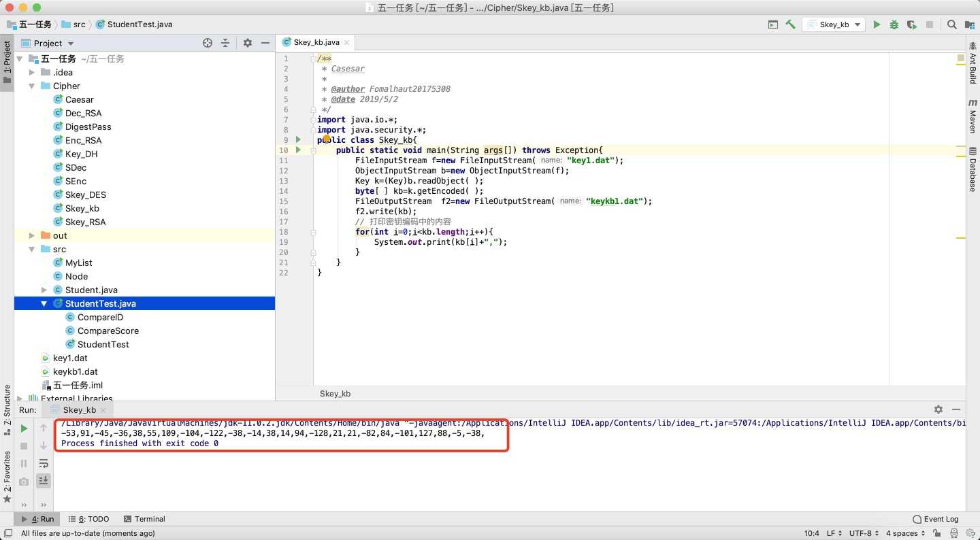Open Skey_kb run configuration dropdown
This screenshot has width=980, height=540.
pyautogui.click(x=834, y=24)
